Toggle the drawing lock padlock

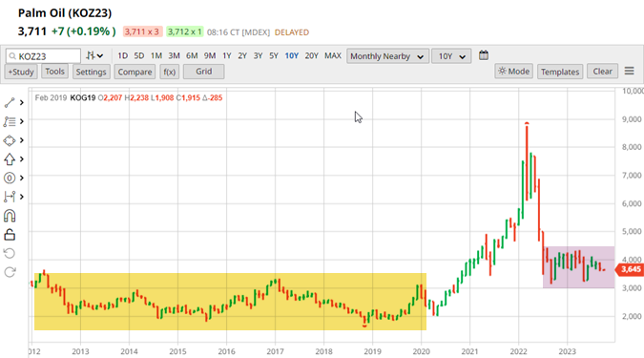10,234
